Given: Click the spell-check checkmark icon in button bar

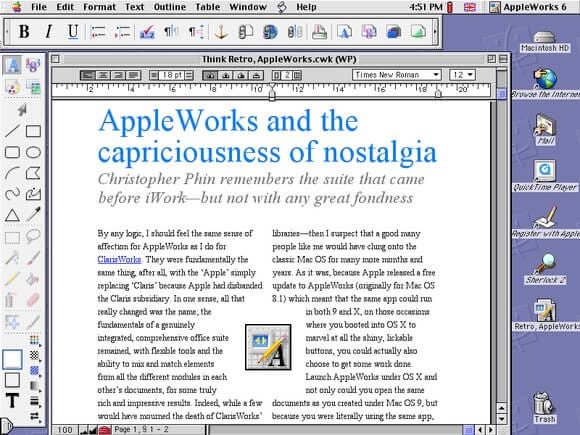Looking at the screenshot, I should [147, 32].
